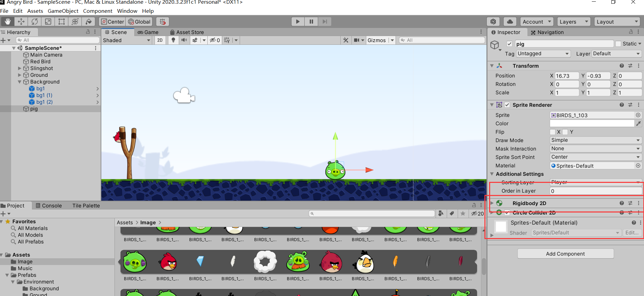Open Transform preset selector icon
Image resolution: width=644 pixels, height=296 pixels.
click(630, 66)
